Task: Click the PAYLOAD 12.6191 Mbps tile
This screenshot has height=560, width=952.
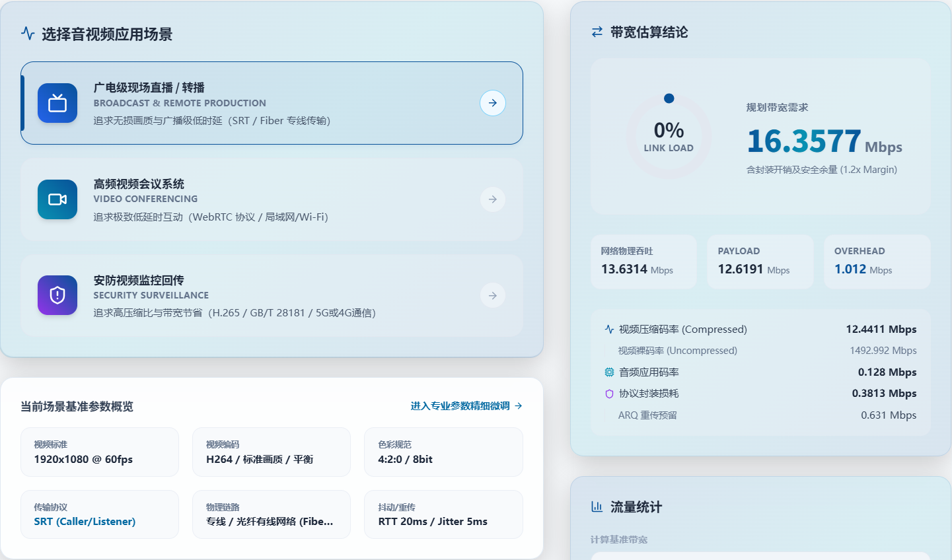Action: 760,262
